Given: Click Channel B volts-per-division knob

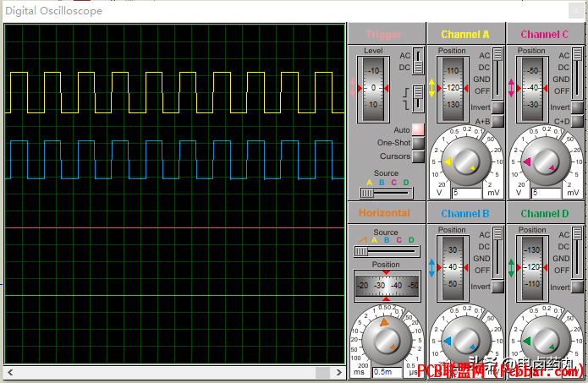Looking at the screenshot, I should [x=466, y=340].
